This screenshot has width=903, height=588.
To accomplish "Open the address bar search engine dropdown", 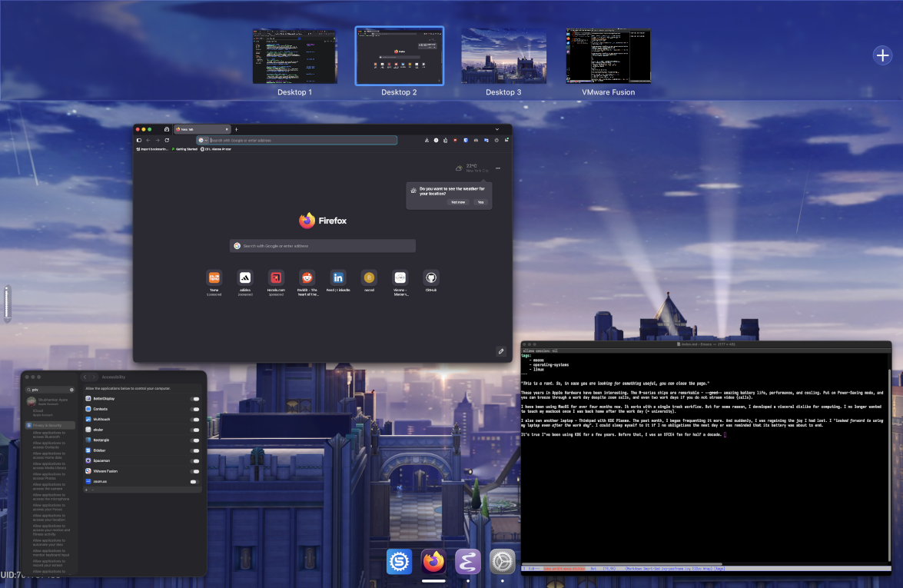I will 204,140.
